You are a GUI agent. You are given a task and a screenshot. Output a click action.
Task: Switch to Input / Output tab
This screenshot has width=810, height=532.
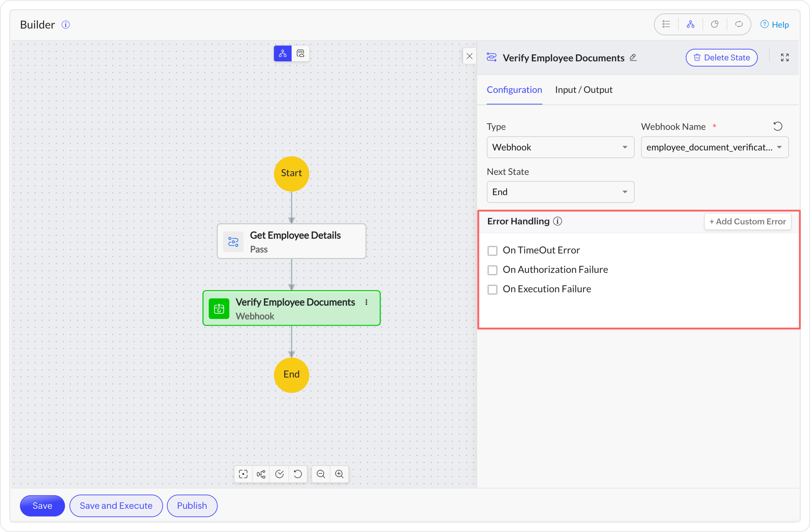click(x=583, y=90)
